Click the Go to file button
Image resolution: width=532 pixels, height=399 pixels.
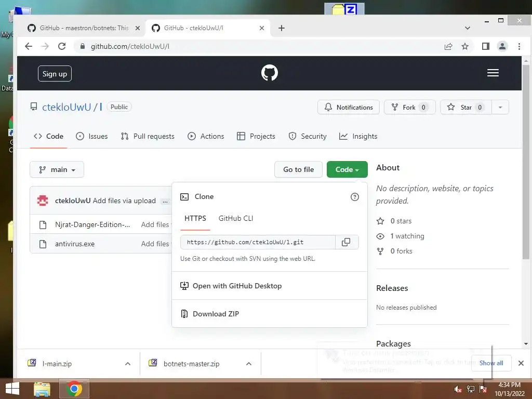[298, 169]
